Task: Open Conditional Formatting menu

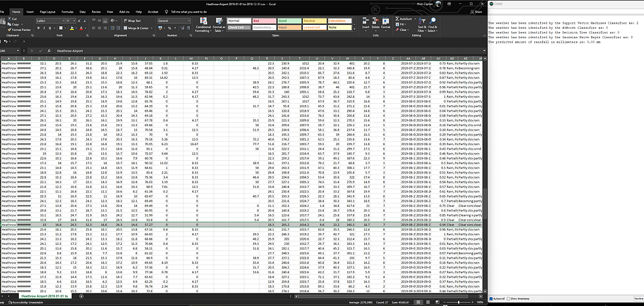Action: click(x=203, y=25)
